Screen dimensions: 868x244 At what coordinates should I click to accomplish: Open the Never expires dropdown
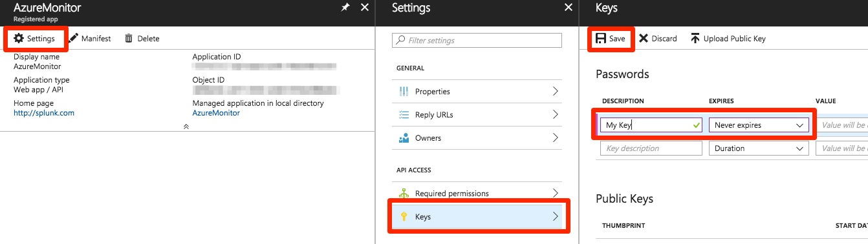coord(759,125)
